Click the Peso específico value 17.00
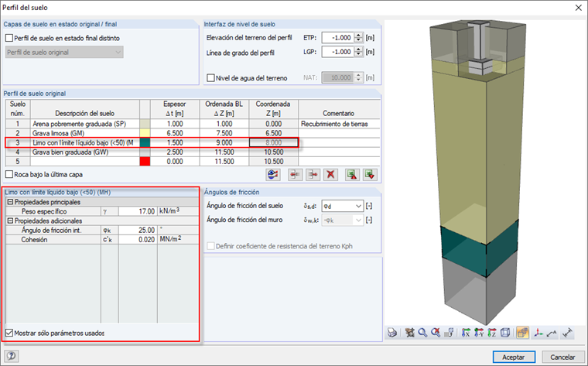The height and width of the screenshot is (366, 588). [x=138, y=211]
